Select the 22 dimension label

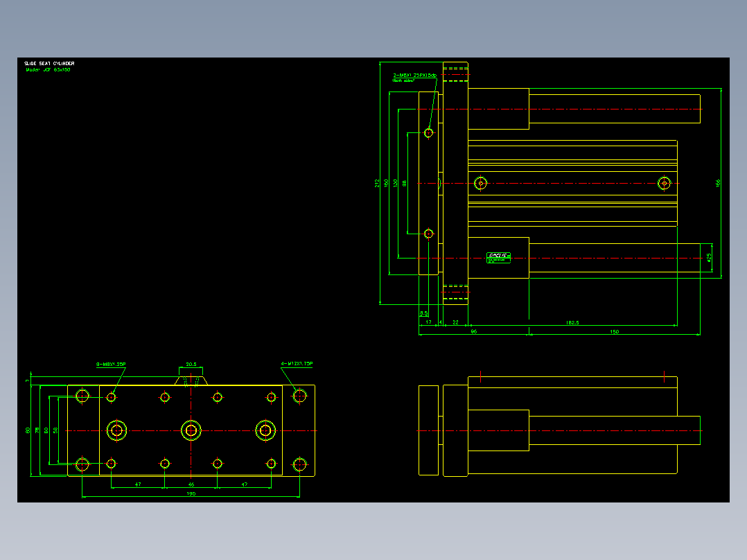click(x=455, y=323)
